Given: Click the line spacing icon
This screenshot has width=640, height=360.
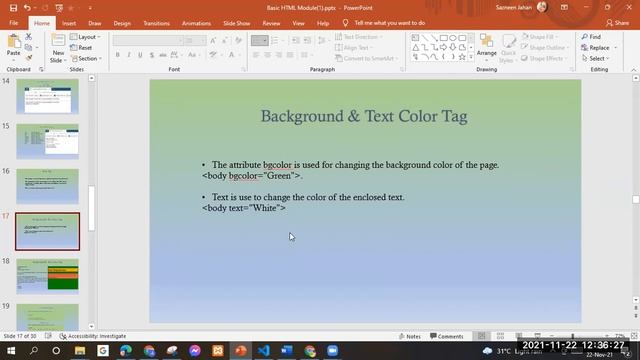Looking at the screenshot, I should (x=322, y=40).
